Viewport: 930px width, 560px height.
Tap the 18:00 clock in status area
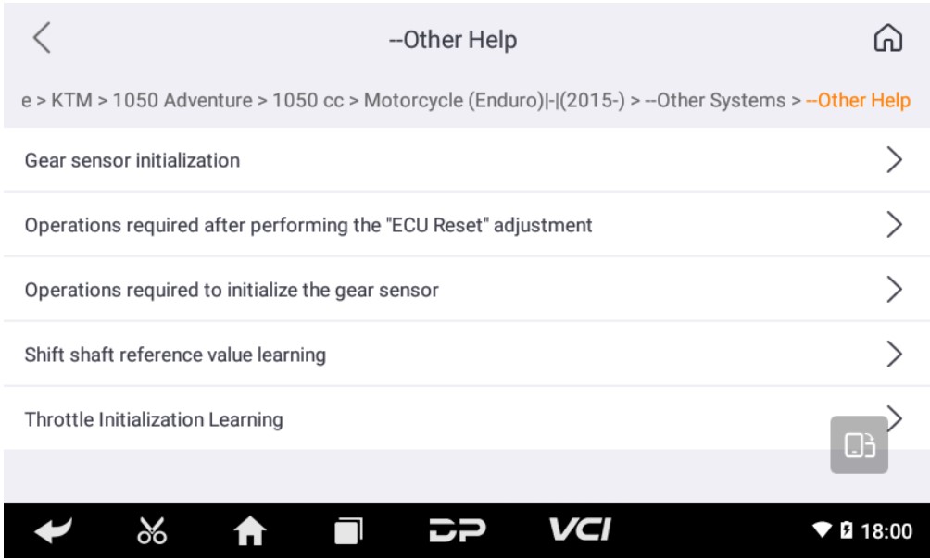[x=886, y=531]
